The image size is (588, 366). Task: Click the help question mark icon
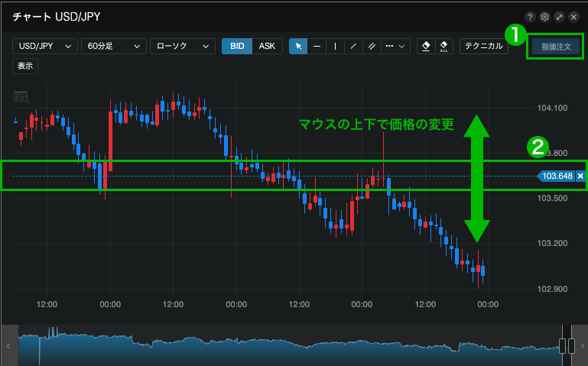click(531, 16)
